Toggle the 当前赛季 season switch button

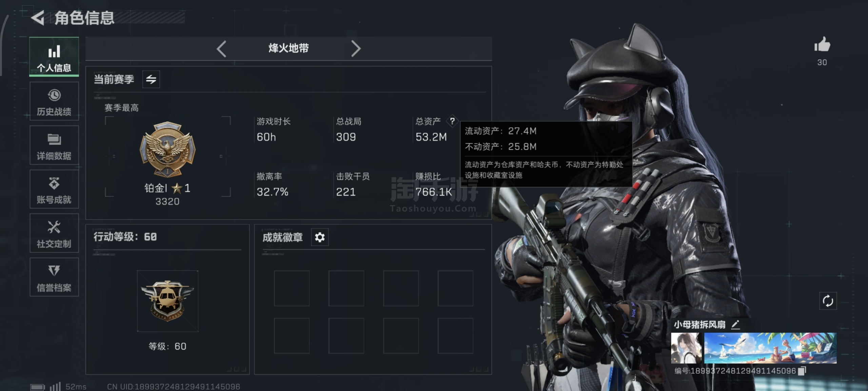tap(151, 79)
